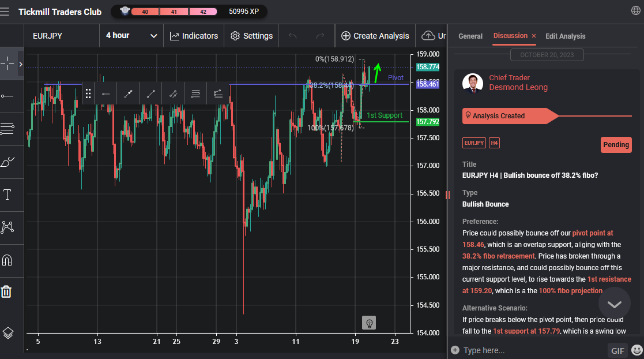
Task: Open chart Settings
Action: tap(251, 36)
